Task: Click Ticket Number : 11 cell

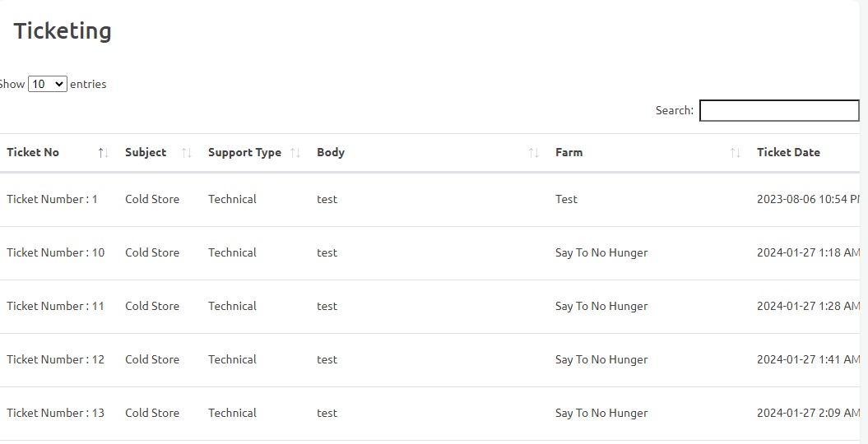Action: (56, 306)
